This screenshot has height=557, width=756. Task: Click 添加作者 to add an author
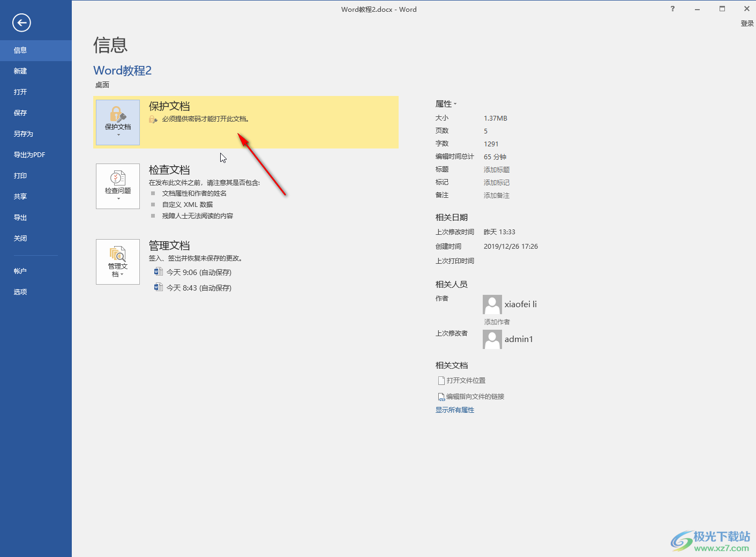497,322
